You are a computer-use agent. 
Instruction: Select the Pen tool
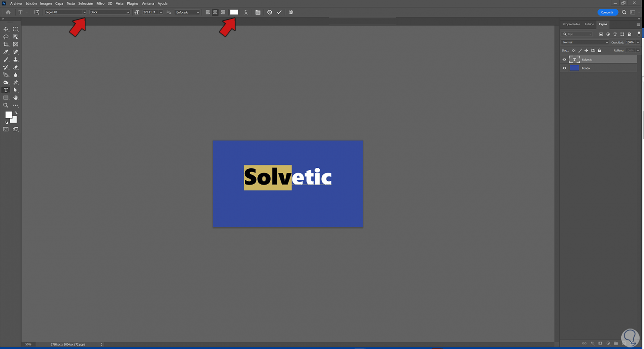pyautogui.click(x=16, y=82)
